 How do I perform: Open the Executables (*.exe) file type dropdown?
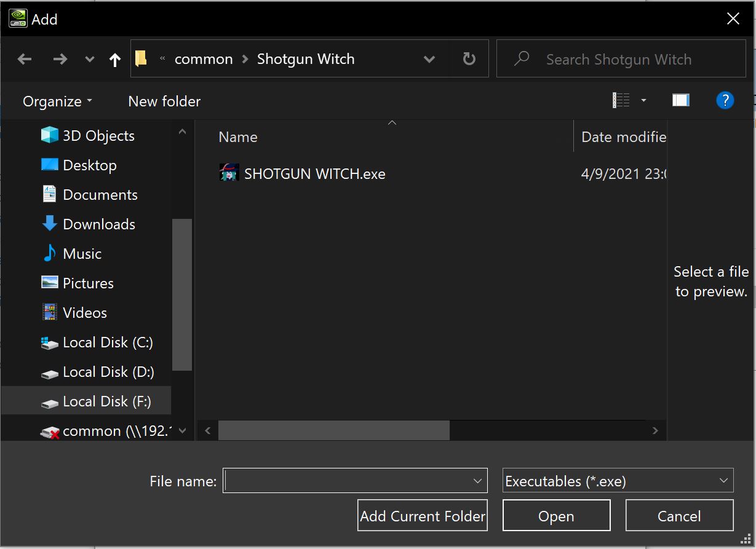(x=618, y=481)
